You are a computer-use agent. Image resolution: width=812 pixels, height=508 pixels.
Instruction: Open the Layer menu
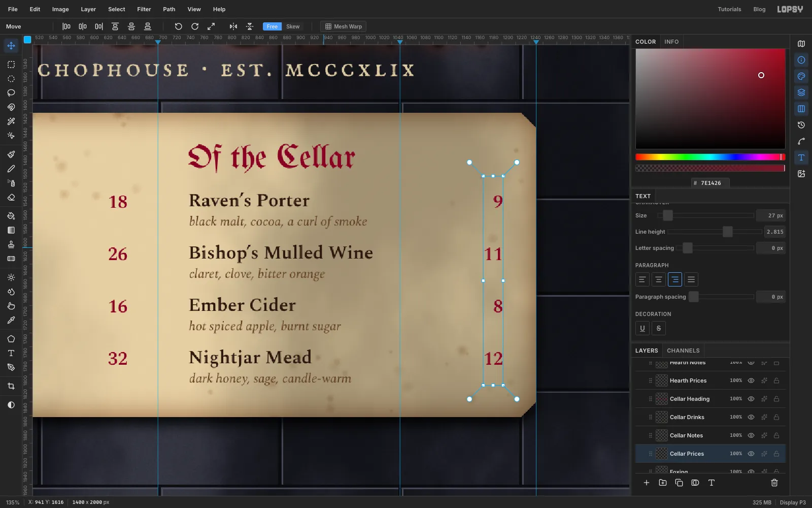[88, 9]
